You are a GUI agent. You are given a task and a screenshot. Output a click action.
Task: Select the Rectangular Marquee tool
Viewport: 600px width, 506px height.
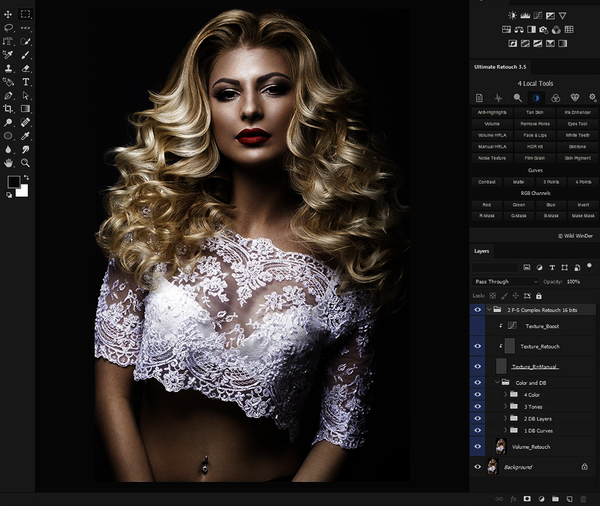(25, 15)
